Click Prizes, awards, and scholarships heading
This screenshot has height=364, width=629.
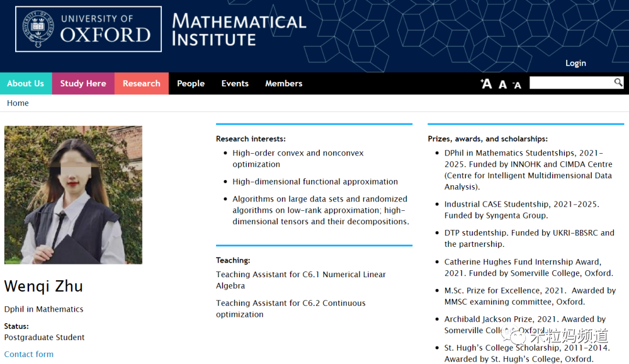(488, 139)
